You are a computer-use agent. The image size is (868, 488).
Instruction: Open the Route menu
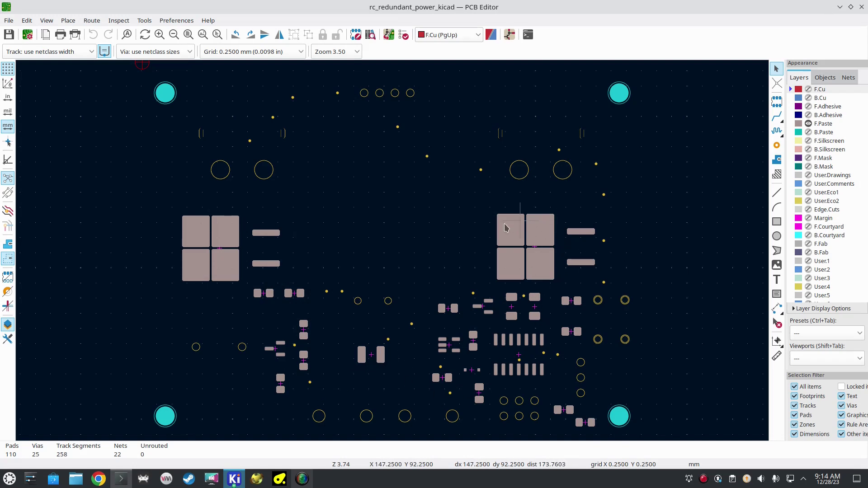[92, 20]
